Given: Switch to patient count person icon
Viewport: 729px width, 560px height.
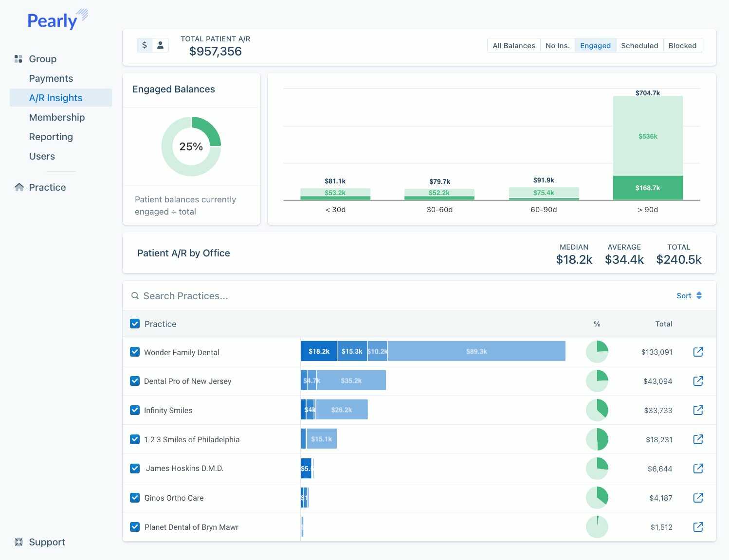Looking at the screenshot, I should tap(160, 45).
